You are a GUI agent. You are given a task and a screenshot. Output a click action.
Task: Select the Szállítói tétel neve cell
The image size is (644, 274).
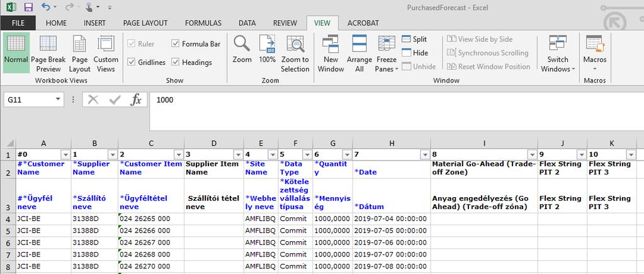[214, 195]
